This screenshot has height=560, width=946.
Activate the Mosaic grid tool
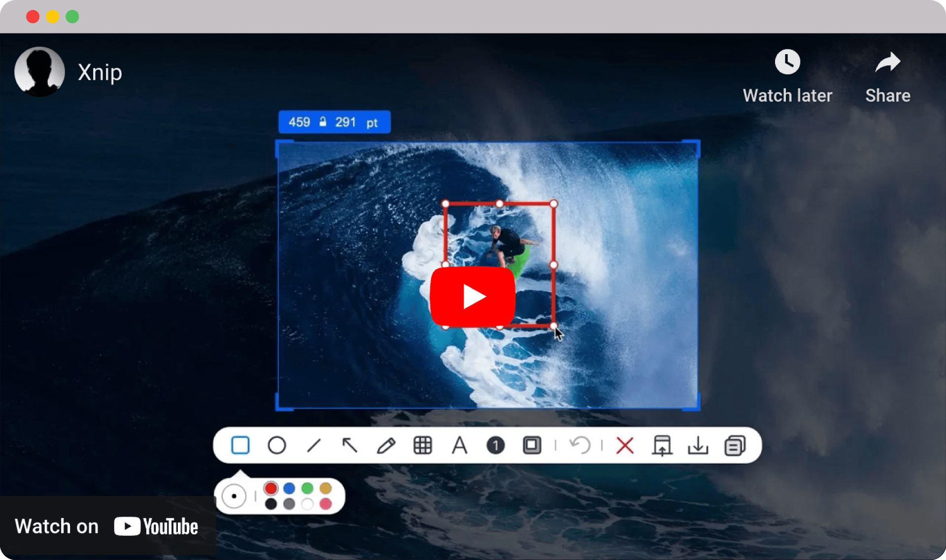pyautogui.click(x=423, y=445)
